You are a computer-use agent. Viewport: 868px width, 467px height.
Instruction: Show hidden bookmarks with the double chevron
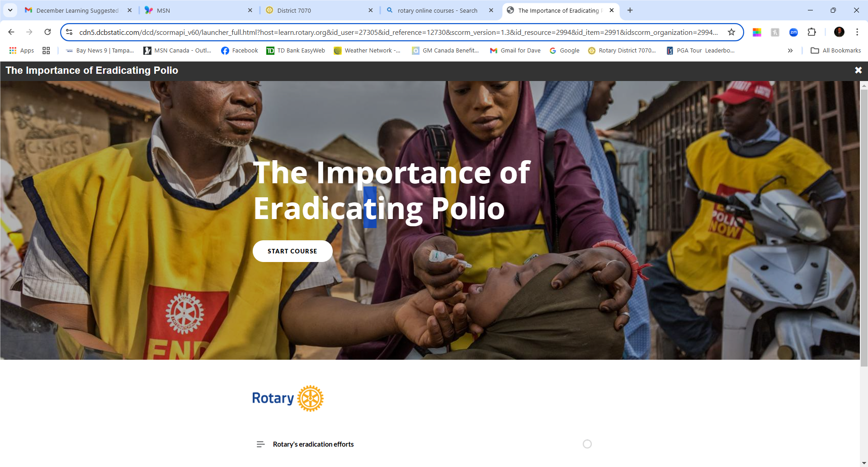pos(790,51)
